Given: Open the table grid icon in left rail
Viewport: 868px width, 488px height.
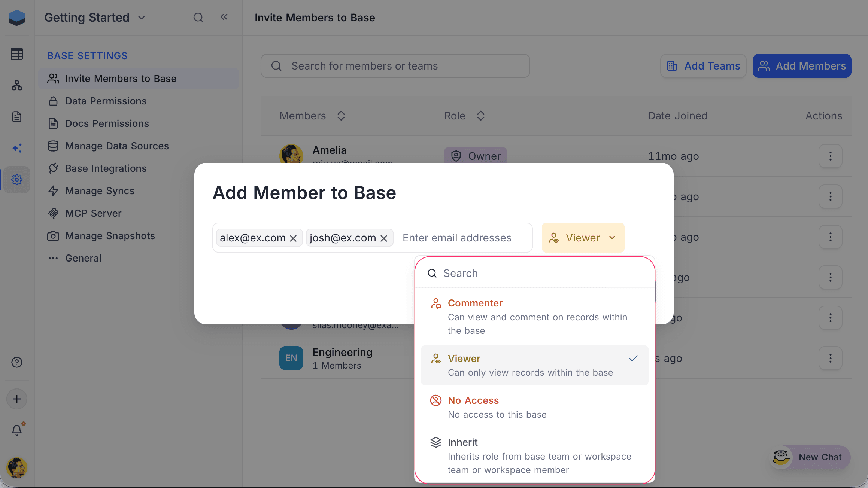Looking at the screenshot, I should (17, 54).
